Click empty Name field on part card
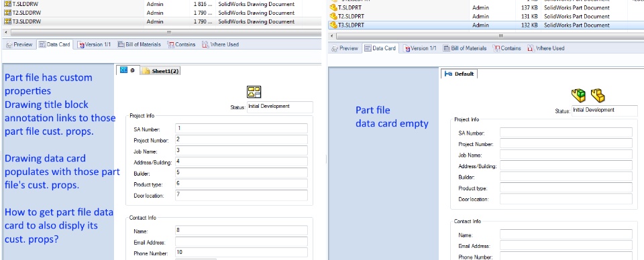This screenshot has width=644, height=260. (x=566, y=235)
